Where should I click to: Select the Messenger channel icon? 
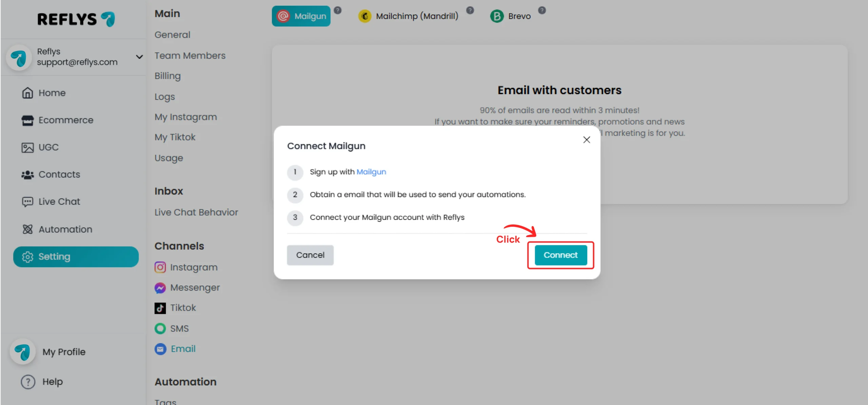pos(160,288)
